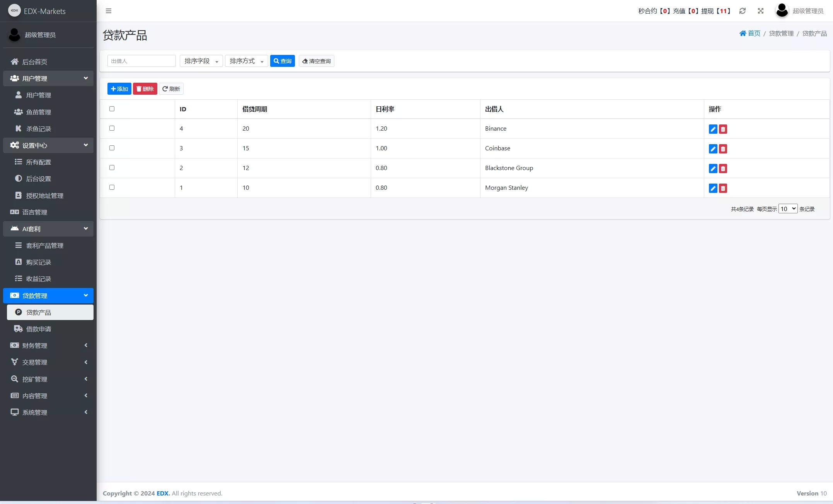The width and height of the screenshot is (833, 504).
Task: Open the records-per-page select showing 10
Action: [787, 209]
